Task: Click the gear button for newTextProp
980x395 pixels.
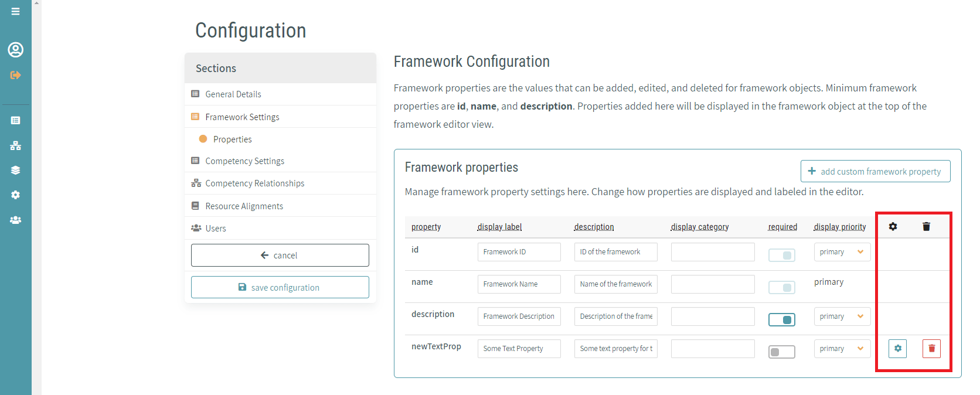Action: point(897,348)
